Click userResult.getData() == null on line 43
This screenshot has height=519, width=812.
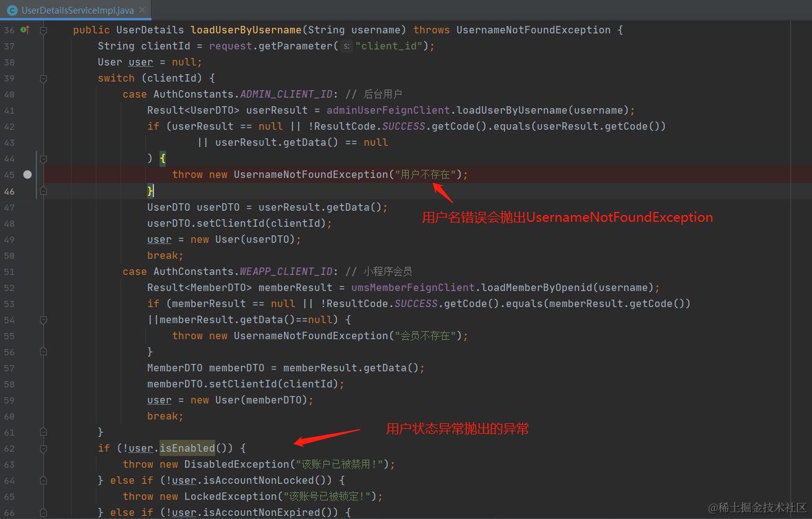tap(302, 142)
